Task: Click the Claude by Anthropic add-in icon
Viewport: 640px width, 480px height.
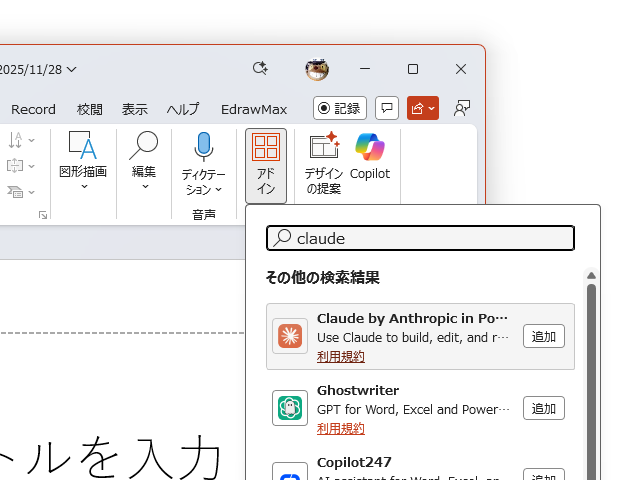Action: coord(290,336)
